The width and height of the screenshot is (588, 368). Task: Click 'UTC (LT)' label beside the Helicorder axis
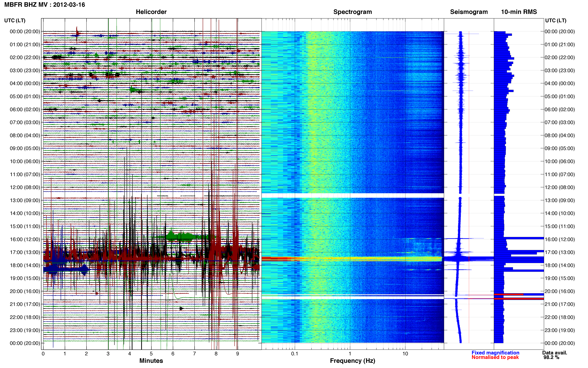point(15,20)
